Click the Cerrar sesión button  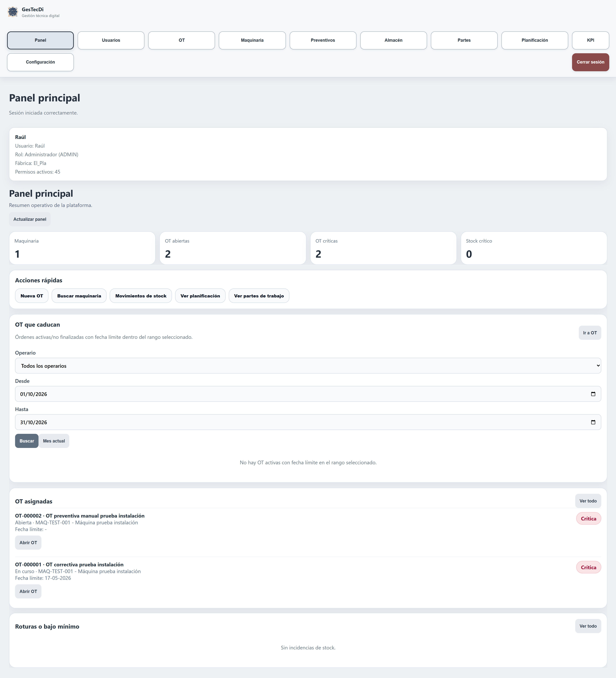(x=590, y=62)
